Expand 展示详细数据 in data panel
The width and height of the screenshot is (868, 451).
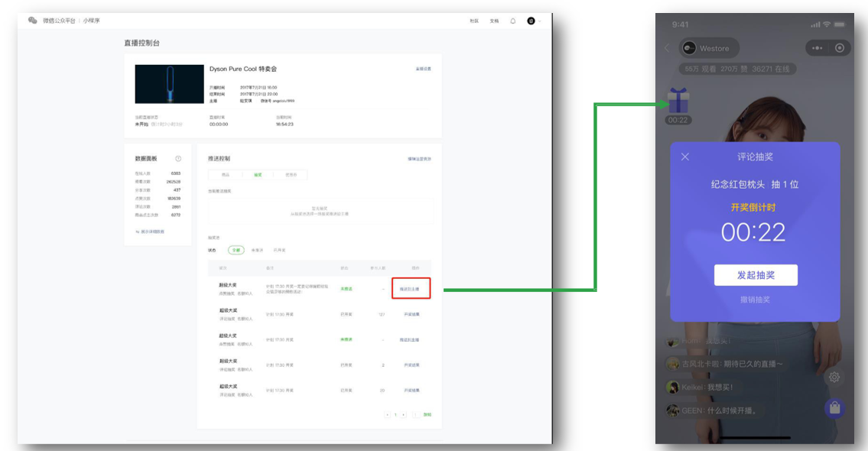(x=151, y=231)
